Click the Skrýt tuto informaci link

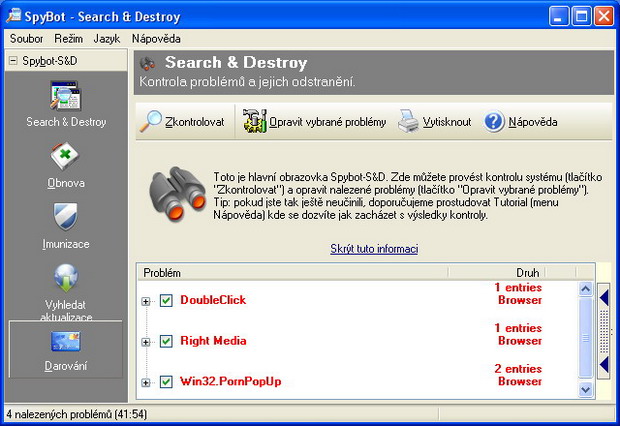(374, 249)
